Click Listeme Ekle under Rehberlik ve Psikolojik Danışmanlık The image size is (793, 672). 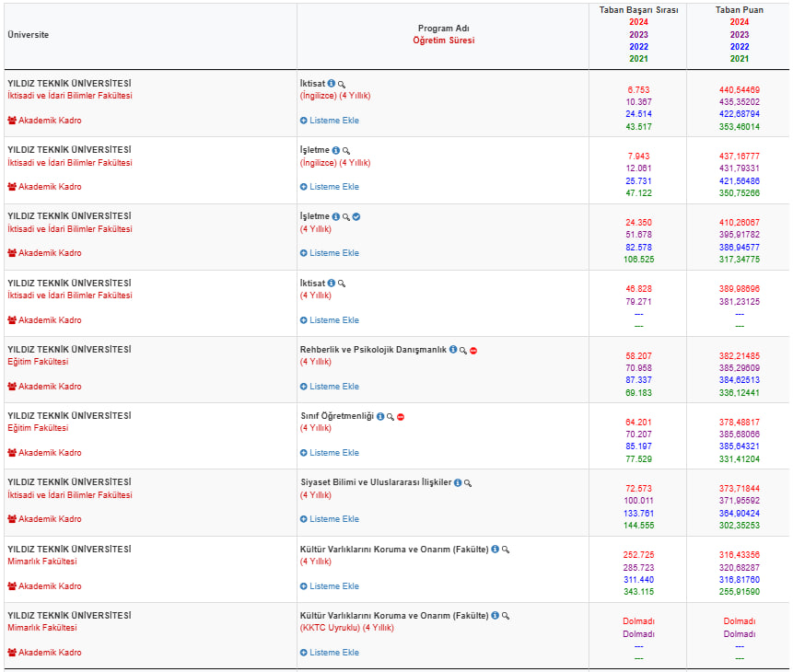(329, 387)
